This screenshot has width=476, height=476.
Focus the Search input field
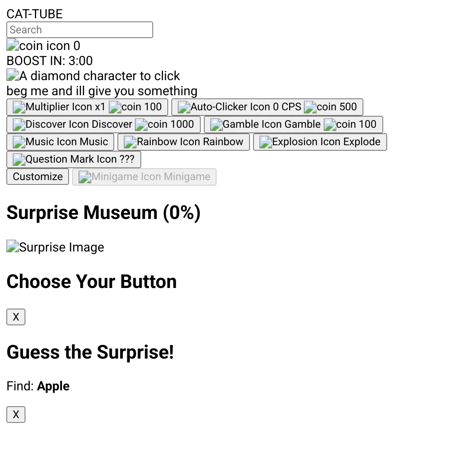(80, 30)
